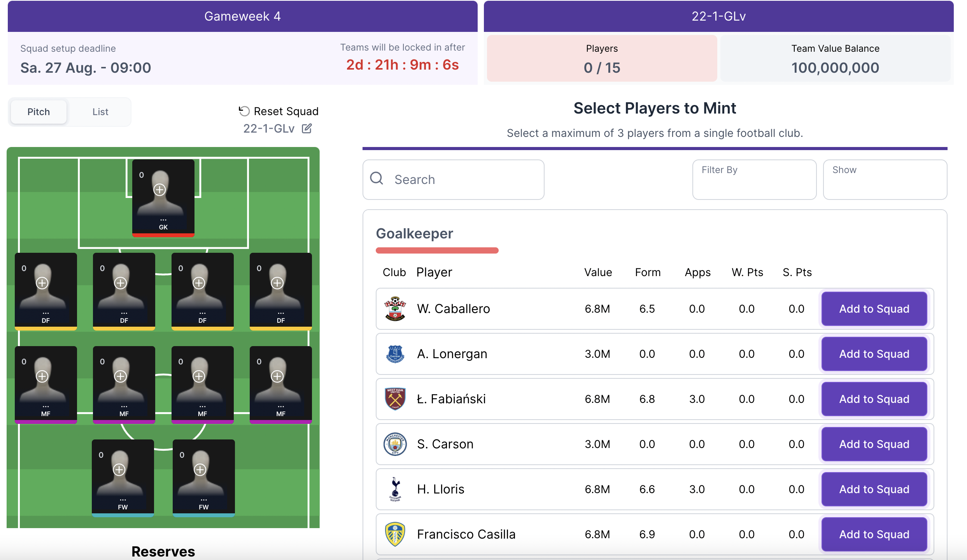
Task: Click the red bar under Goalkeeper heading
Action: 437,250
